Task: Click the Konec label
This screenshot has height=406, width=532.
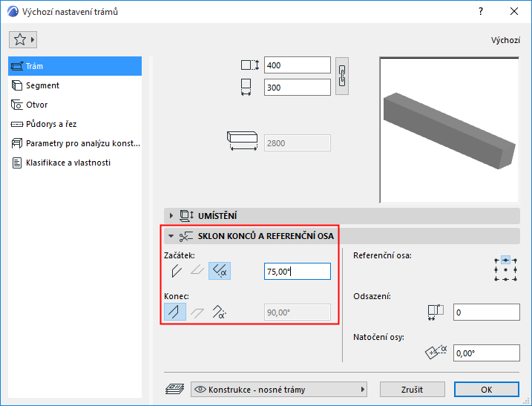Action: (177, 296)
